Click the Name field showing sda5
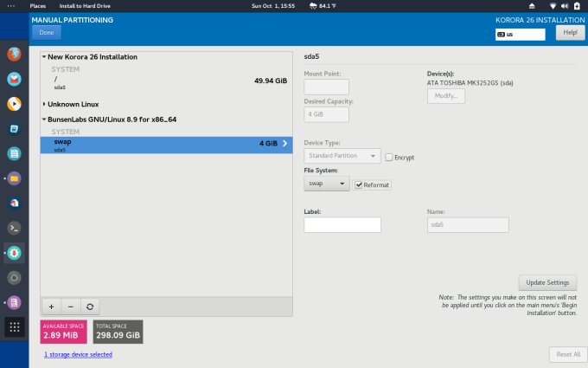 click(468, 224)
